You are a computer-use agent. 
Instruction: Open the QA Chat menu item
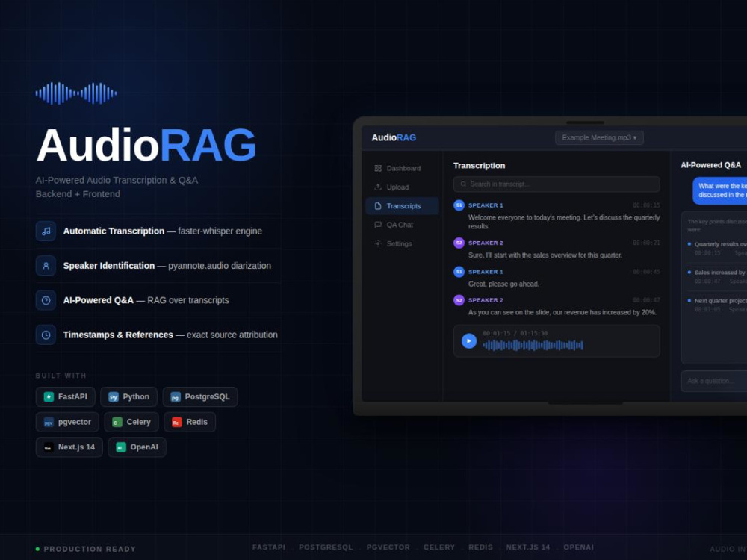(402, 225)
